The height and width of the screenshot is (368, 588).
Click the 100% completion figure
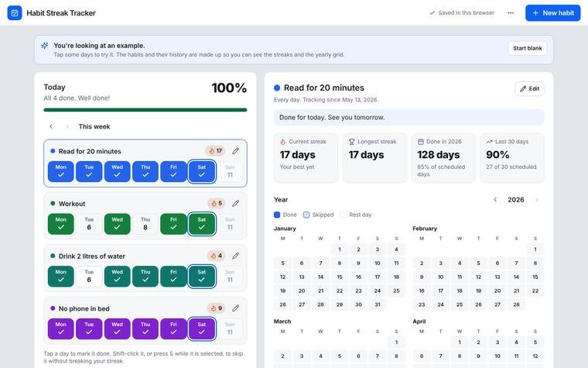click(x=229, y=88)
